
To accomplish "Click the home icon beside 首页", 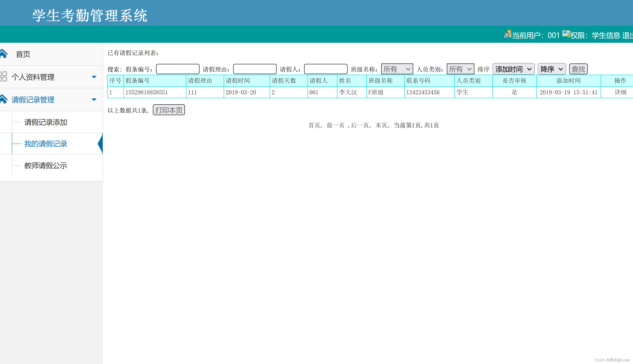I will point(4,54).
